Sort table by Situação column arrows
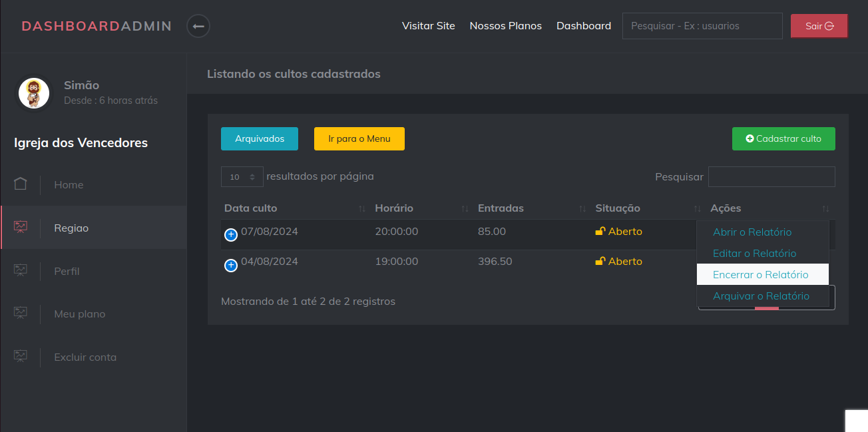This screenshot has width=868, height=432. [x=698, y=209]
